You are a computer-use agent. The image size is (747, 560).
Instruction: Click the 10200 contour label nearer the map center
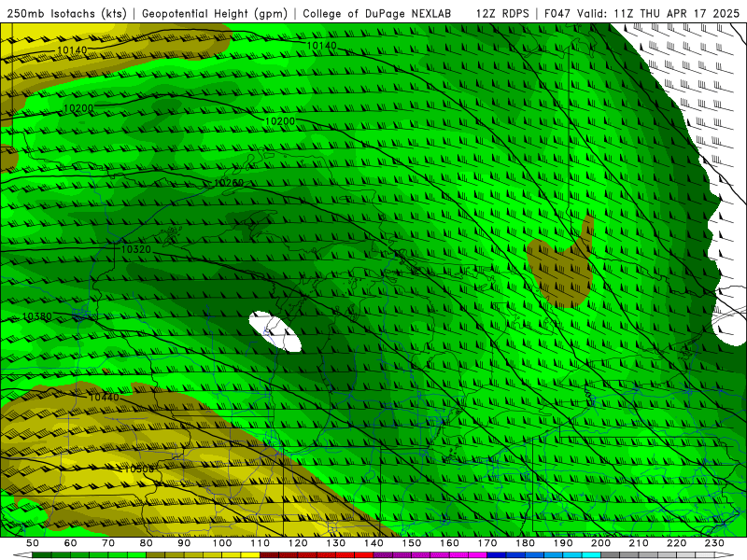[x=279, y=121]
